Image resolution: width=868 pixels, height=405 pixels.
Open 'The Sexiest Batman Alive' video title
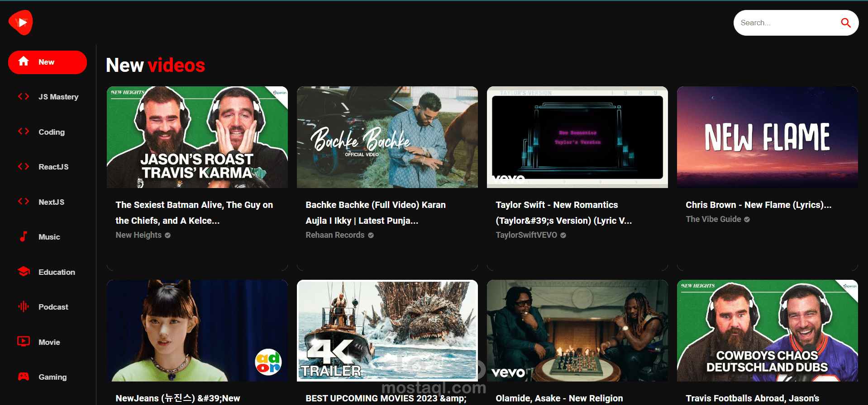tap(194, 212)
